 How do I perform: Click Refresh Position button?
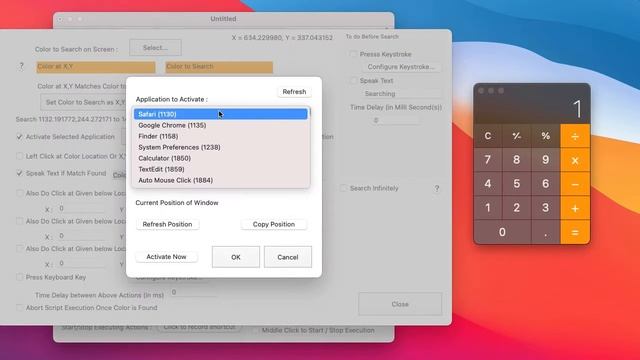tap(167, 224)
